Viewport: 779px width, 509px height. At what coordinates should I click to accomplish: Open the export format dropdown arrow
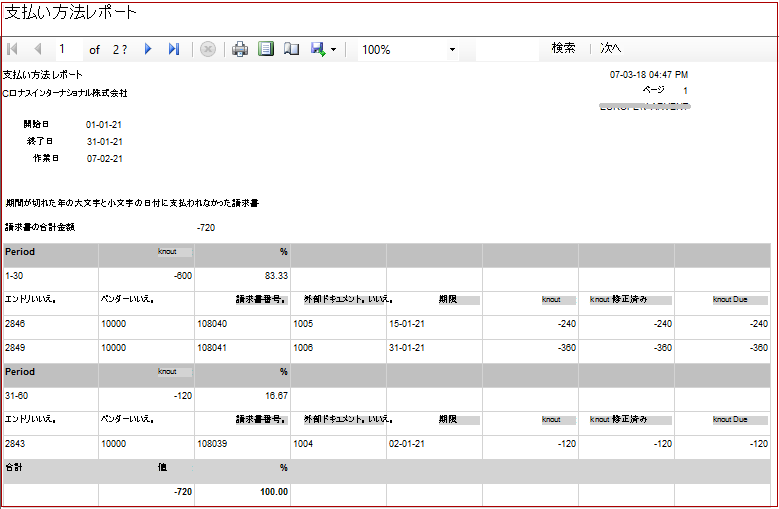(x=333, y=50)
